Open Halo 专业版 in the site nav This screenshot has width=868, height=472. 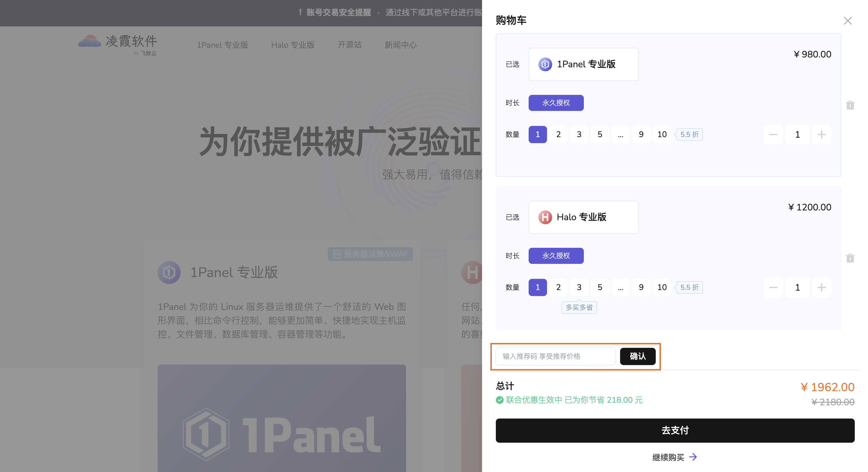click(293, 45)
